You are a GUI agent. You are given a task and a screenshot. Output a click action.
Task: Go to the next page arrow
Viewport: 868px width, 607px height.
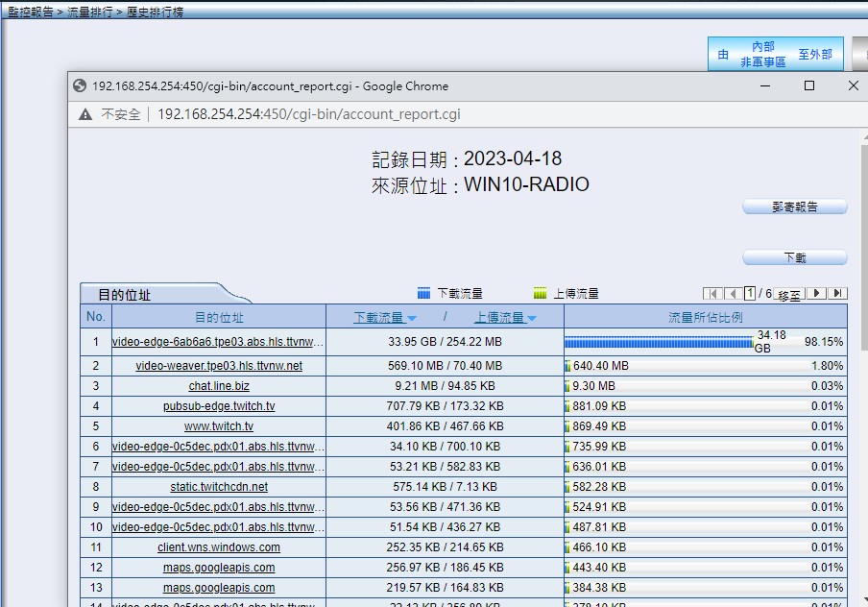[x=817, y=294]
